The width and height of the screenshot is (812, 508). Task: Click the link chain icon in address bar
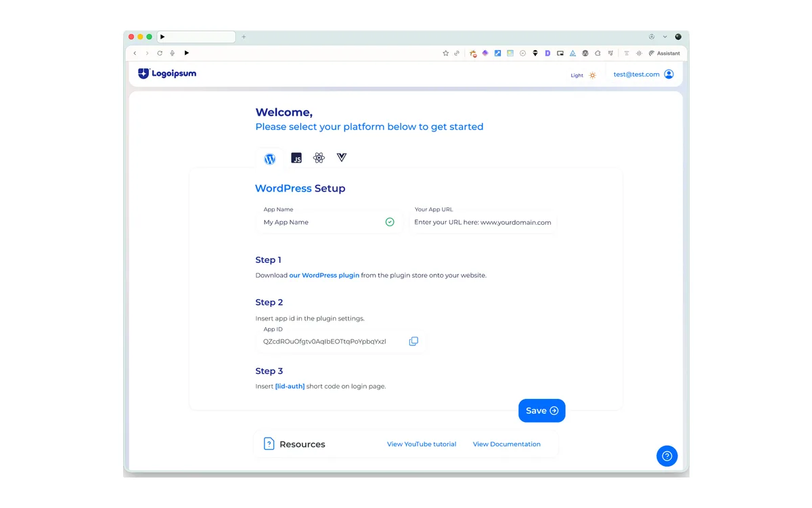(457, 53)
